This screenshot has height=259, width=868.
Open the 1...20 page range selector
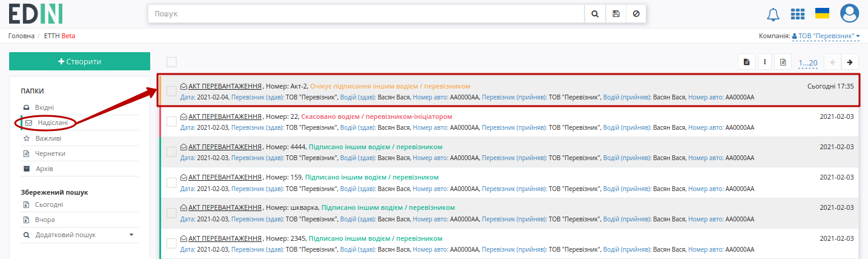(808, 62)
